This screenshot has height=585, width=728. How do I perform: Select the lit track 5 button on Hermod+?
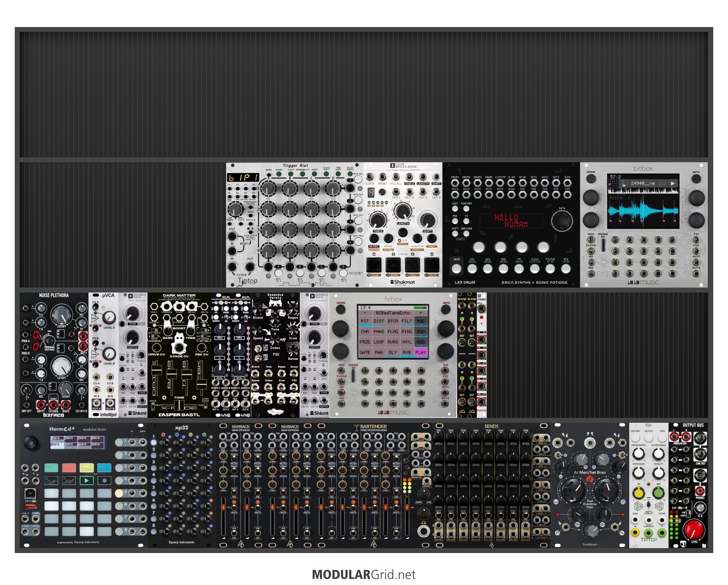pyautogui.click(x=119, y=493)
